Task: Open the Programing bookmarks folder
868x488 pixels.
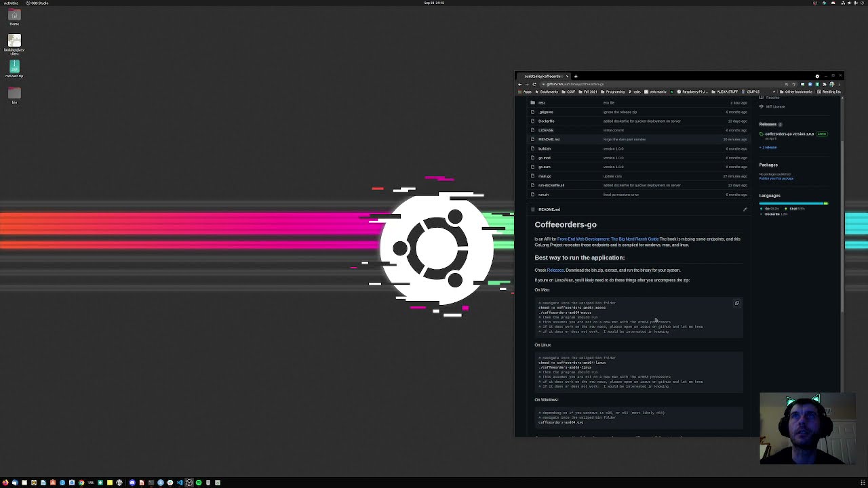Action: 613,91
